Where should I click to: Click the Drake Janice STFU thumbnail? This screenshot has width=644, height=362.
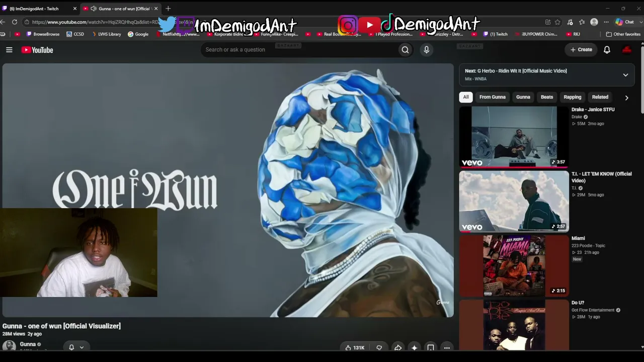click(514, 136)
